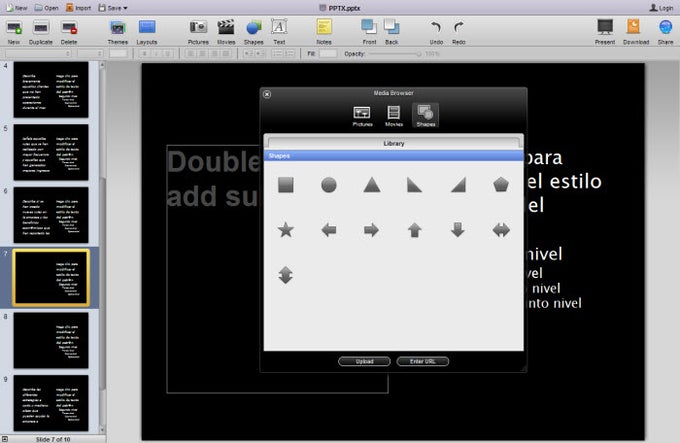This screenshot has height=443, width=680.
Task: Click the Enter URL button
Action: (x=423, y=362)
